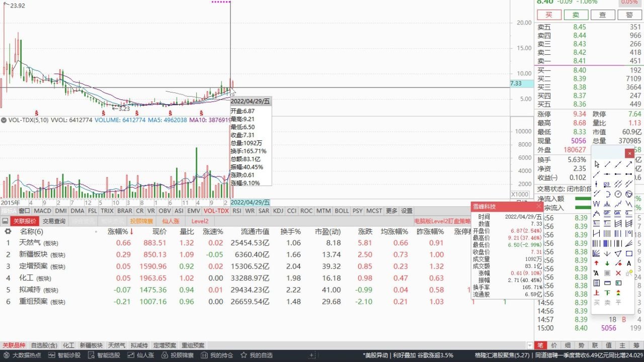Sort the list by 涨幅% column
This screenshot has height=362, width=644.
tap(121, 232)
